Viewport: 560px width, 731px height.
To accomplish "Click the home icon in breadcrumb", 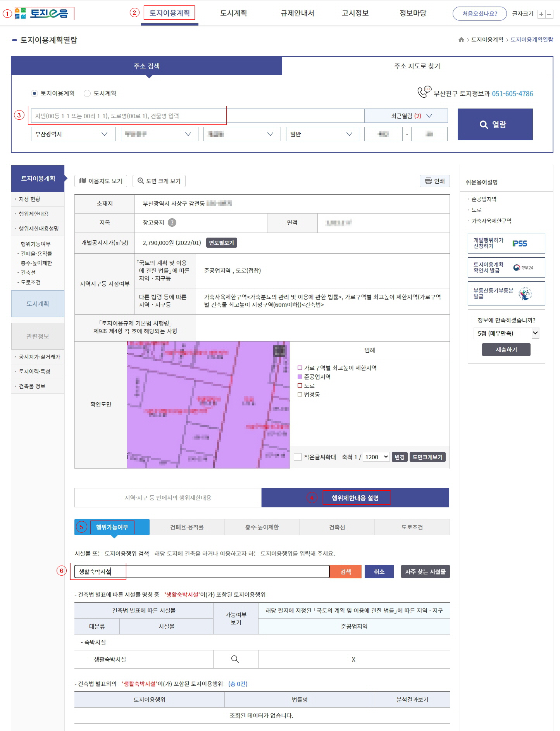I will point(461,40).
